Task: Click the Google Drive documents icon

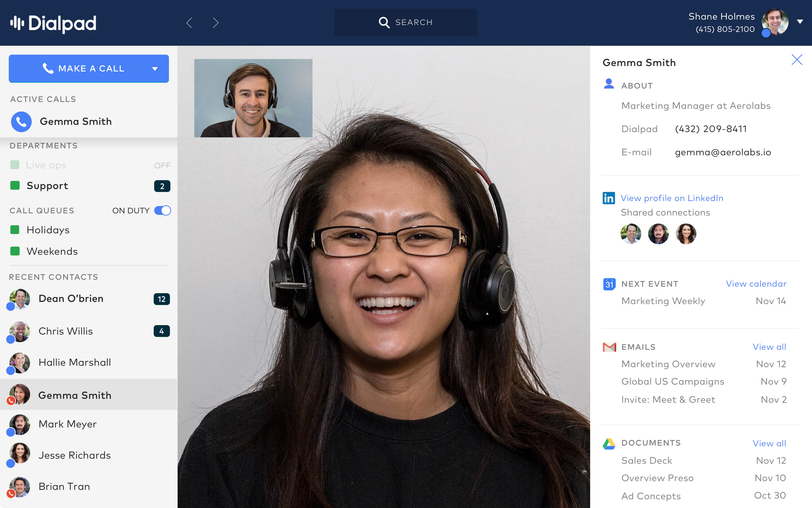Action: click(x=609, y=443)
